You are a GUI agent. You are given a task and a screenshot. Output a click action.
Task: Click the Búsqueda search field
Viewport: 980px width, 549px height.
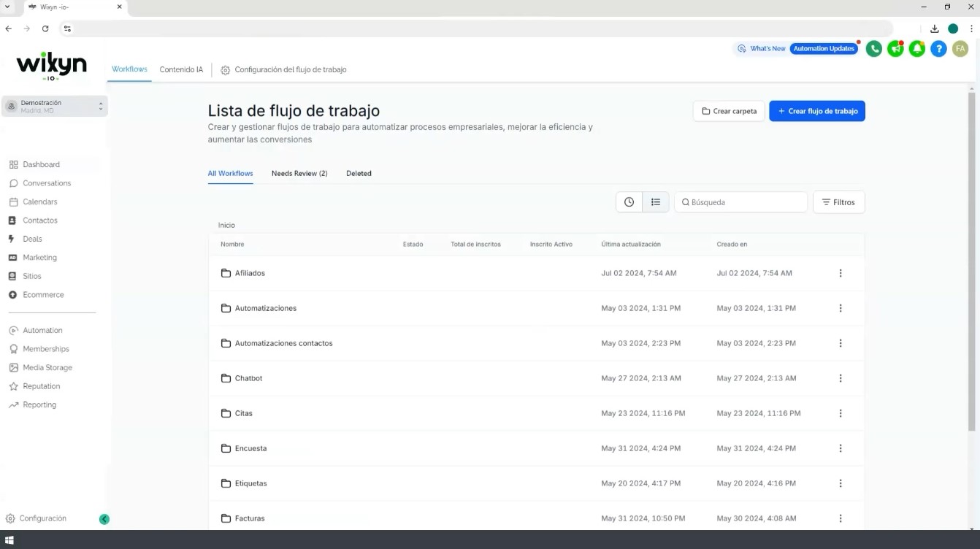click(x=740, y=202)
